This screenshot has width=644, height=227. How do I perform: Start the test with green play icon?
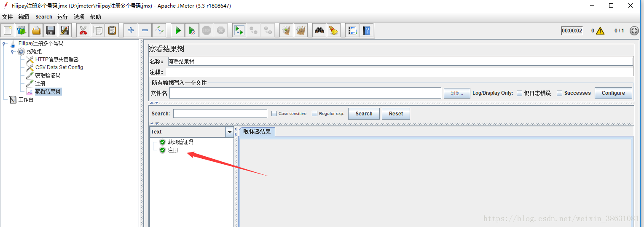(178, 30)
